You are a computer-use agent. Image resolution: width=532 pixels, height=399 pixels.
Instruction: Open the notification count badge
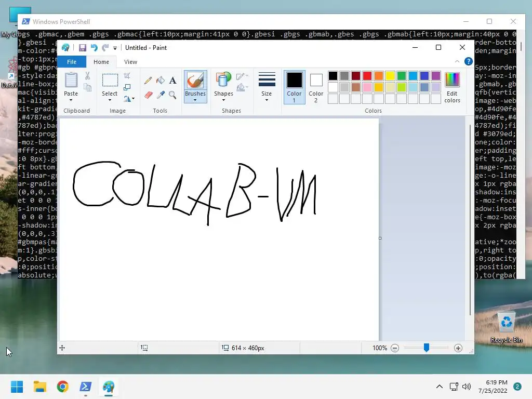click(x=517, y=387)
